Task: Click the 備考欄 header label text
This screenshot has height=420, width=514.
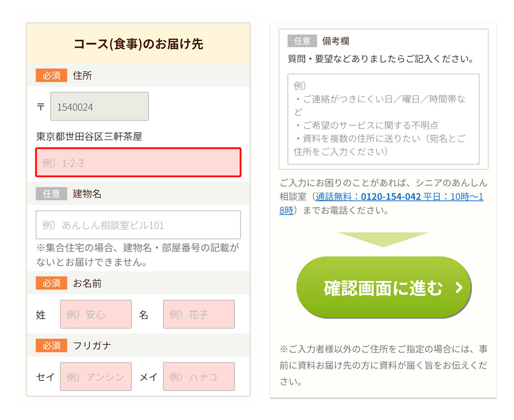Action: coord(335,41)
